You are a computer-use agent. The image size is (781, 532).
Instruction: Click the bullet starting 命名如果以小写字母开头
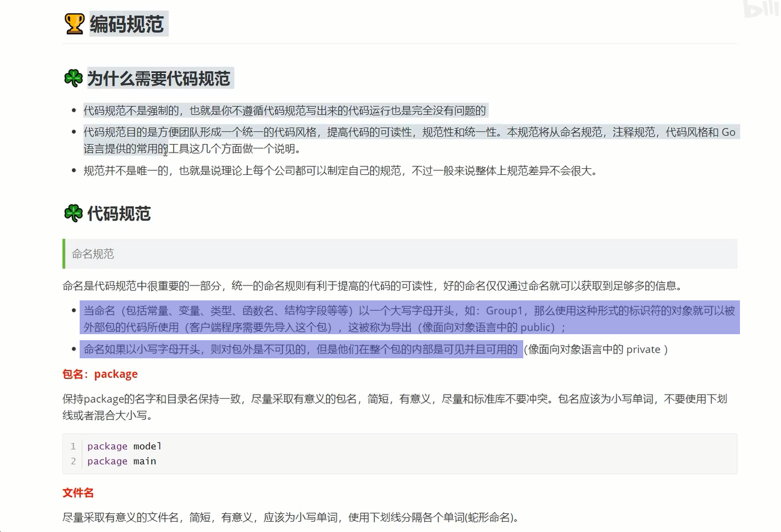(375, 349)
